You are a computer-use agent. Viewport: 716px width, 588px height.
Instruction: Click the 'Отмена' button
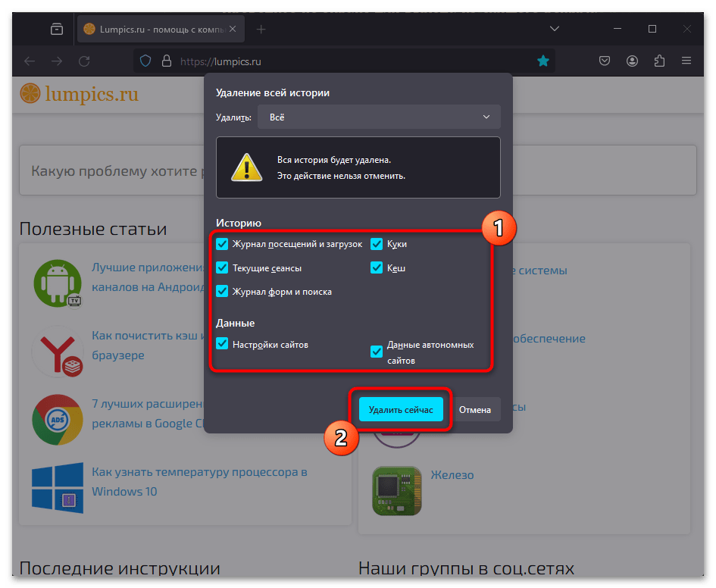(475, 409)
